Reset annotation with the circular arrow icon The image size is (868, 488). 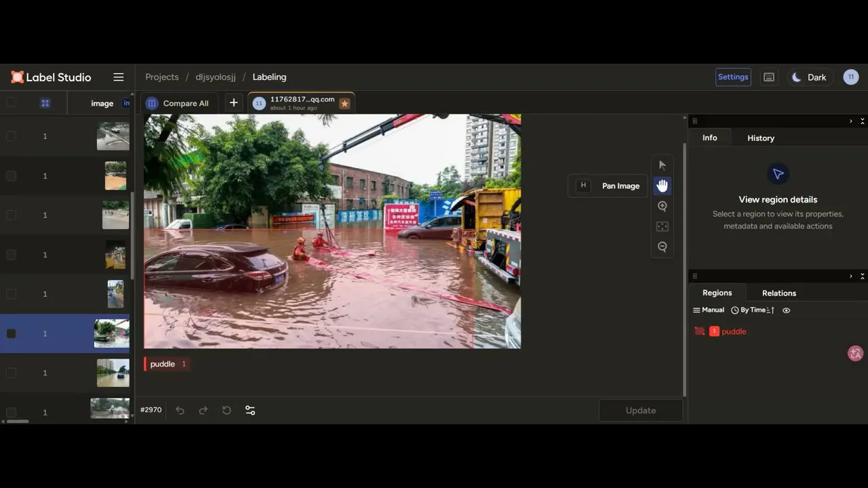click(226, 410)
